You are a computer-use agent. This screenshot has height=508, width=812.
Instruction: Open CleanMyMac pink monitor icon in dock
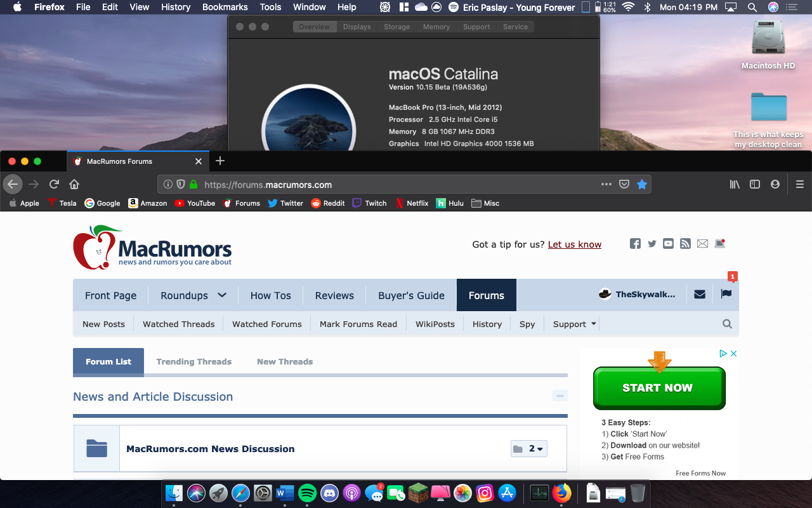tap(440, 493)
